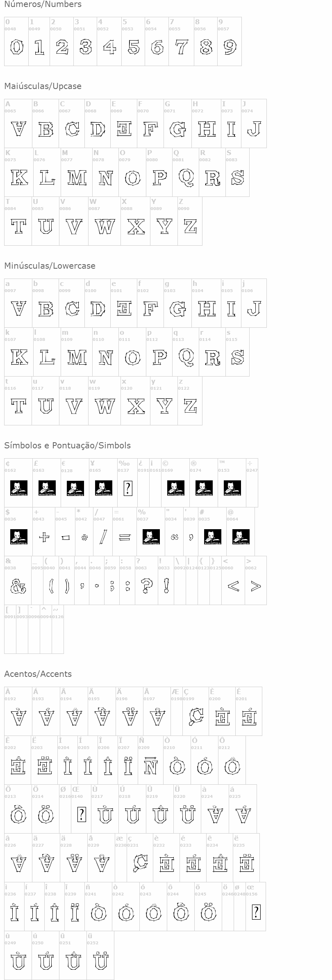Screen dimensions: 332x980
Task: Select the asterisk glyph coded 0042
Action: pyautogui.click(x=84, y=537)
